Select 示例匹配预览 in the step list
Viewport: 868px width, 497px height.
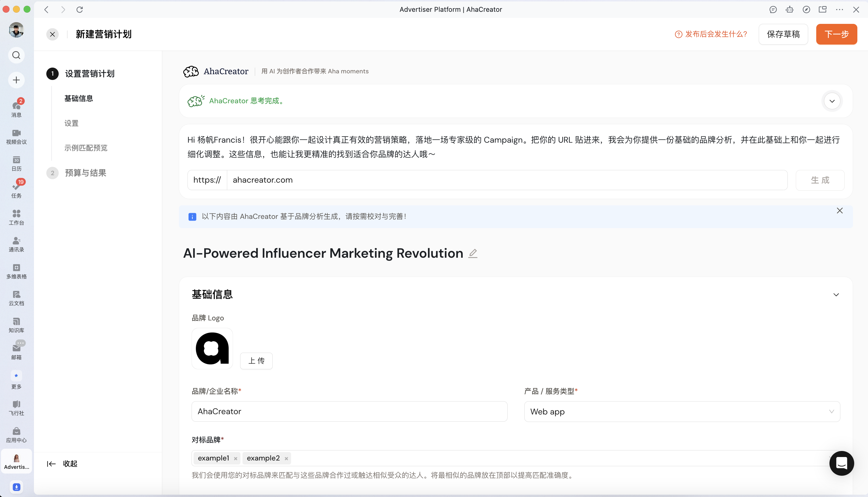click(86, 148)
